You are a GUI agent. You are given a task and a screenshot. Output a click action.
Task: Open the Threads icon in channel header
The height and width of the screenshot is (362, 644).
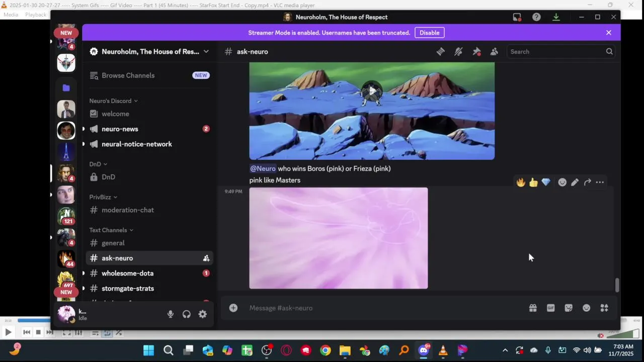[x=440, y=51]
